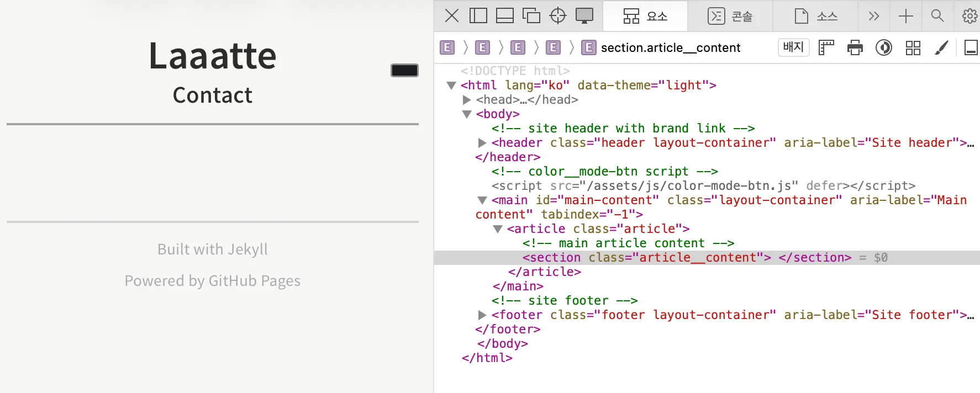Select the 'site header with brand link' comment
Screen dimensions: 980x393
[623, 129]
